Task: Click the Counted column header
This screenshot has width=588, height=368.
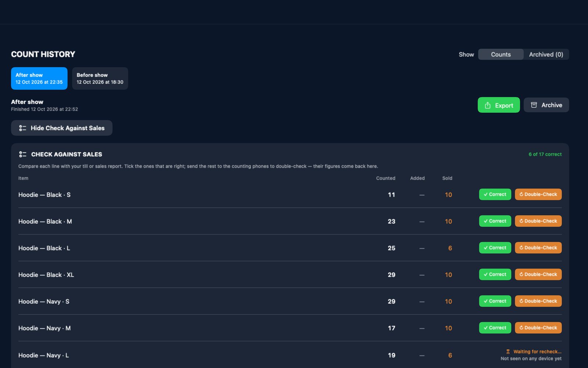Action: [x=386, y=178]
